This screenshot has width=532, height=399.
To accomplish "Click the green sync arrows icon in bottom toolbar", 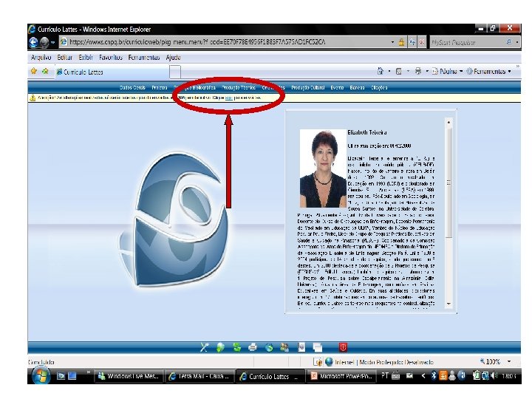I will (237, 347).
